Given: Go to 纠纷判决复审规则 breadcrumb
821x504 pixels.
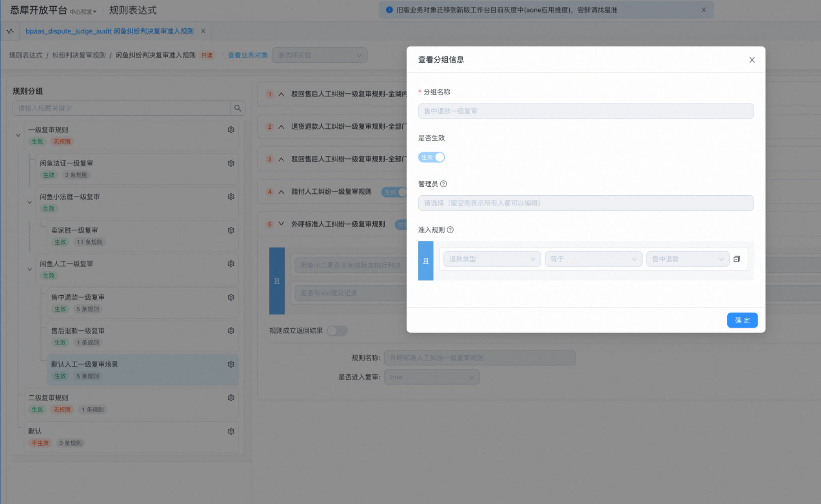Looking at the screenshot, I should [x=79, y=55].
